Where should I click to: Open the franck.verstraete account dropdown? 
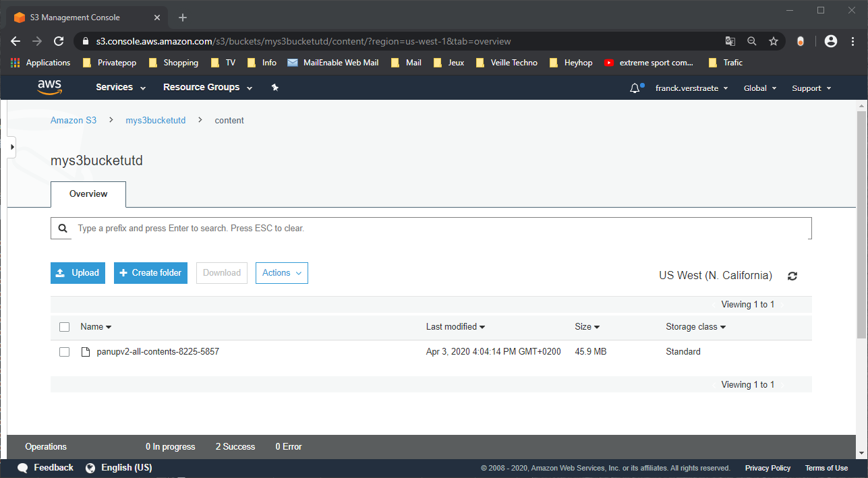click(691, 88)
